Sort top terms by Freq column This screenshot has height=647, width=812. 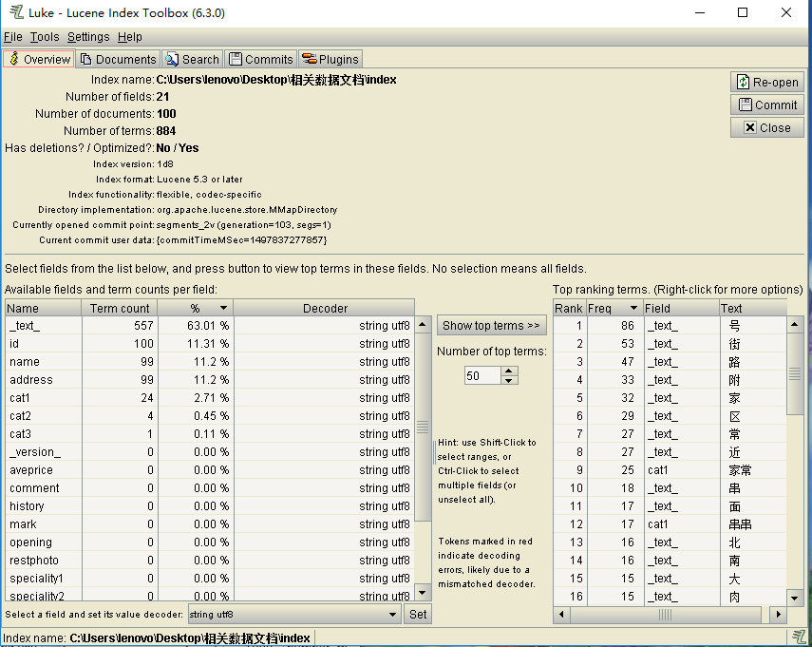click(x=613, y=308)
